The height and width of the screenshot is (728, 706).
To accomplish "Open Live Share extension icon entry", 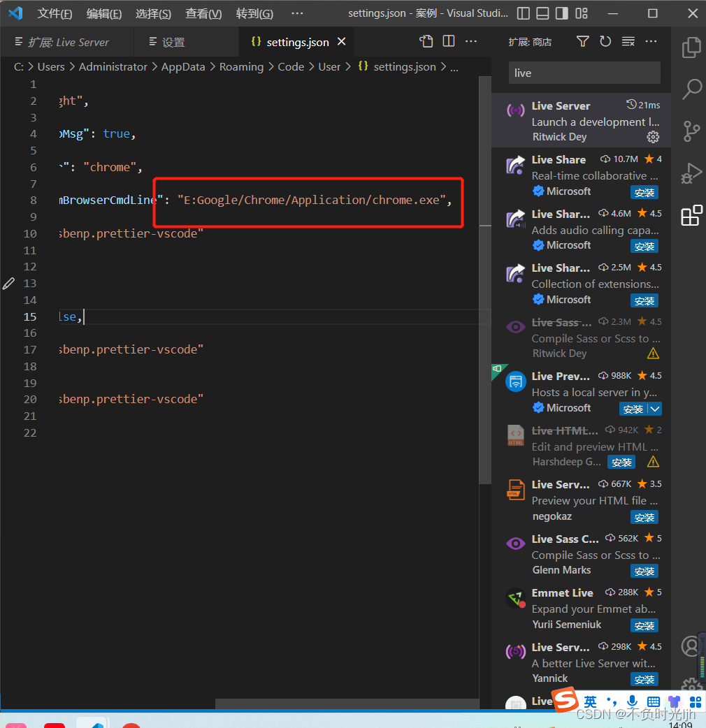I will coord(516,166).
